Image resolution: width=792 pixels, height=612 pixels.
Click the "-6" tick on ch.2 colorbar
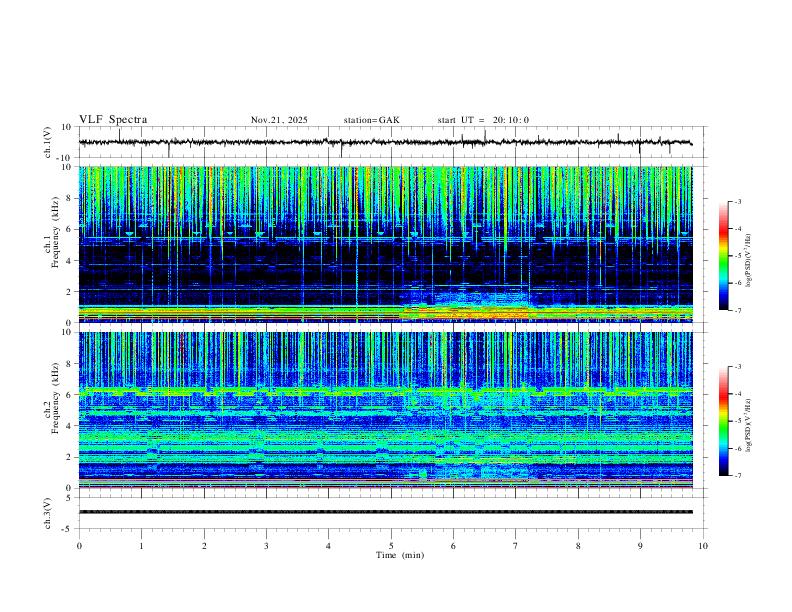(738, 448)
